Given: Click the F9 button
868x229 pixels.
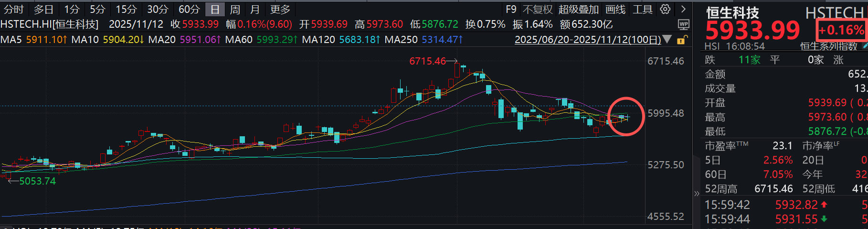Looking at the screenshot, I should point(511,10).
